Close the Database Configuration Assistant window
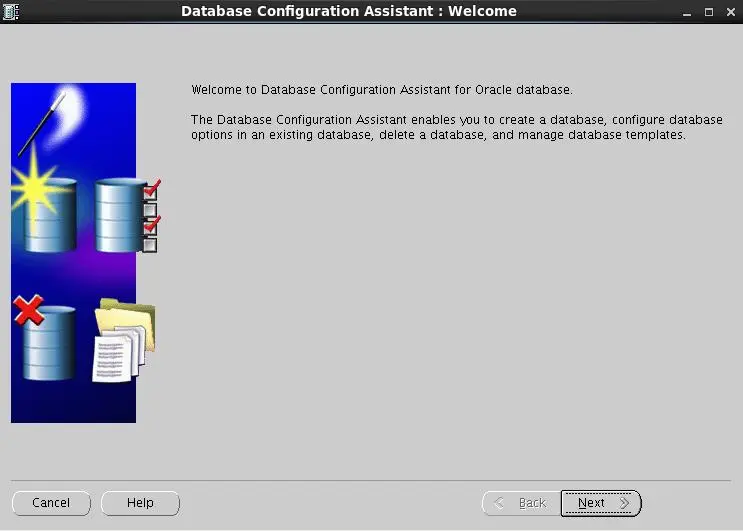Viewport: 743px width, 531px height. click(x=731, y=12)
